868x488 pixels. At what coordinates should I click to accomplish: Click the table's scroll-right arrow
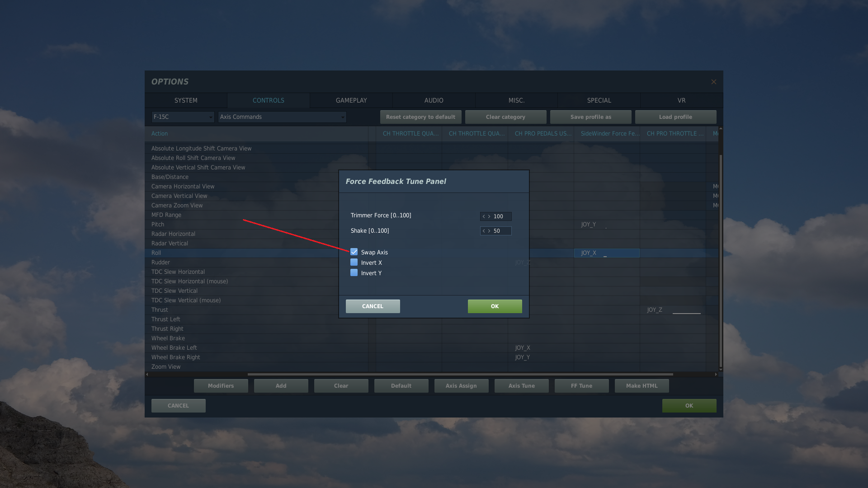click(716, 374)
